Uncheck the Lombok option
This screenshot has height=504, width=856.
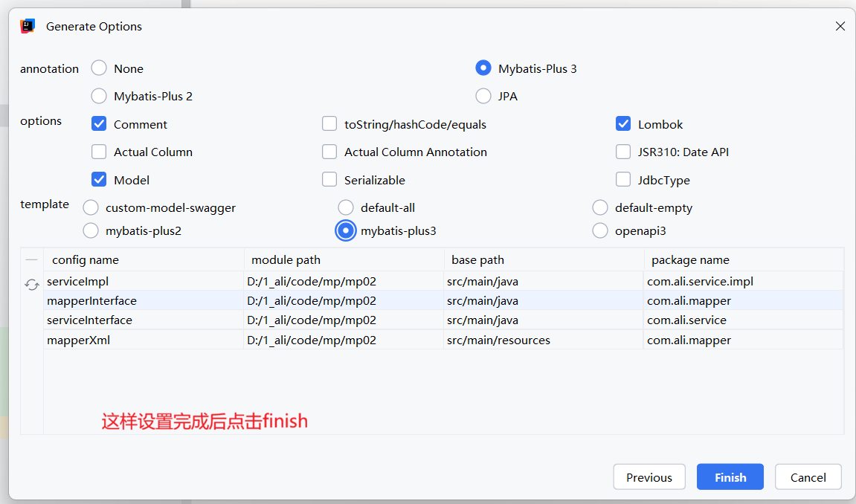point(623,124)
